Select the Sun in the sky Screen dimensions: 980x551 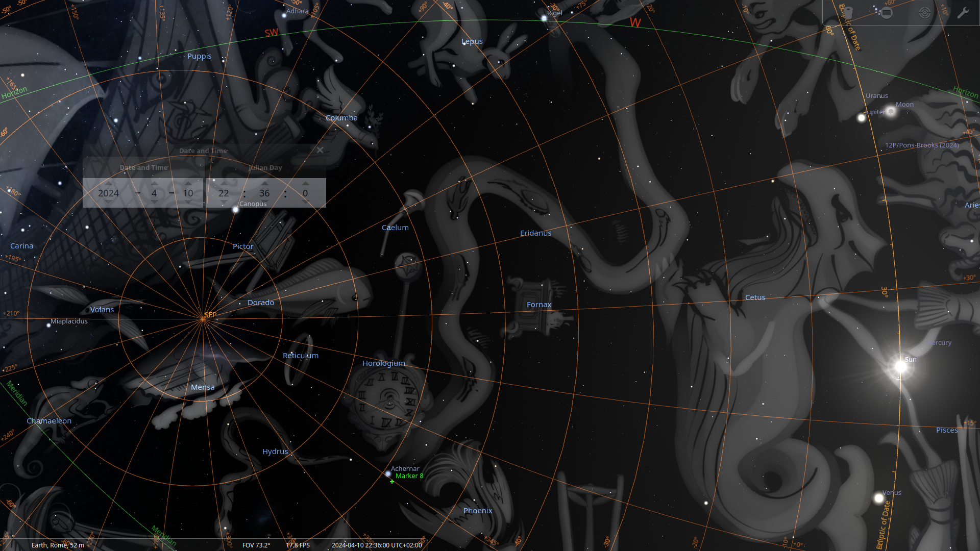pos(900,366)
